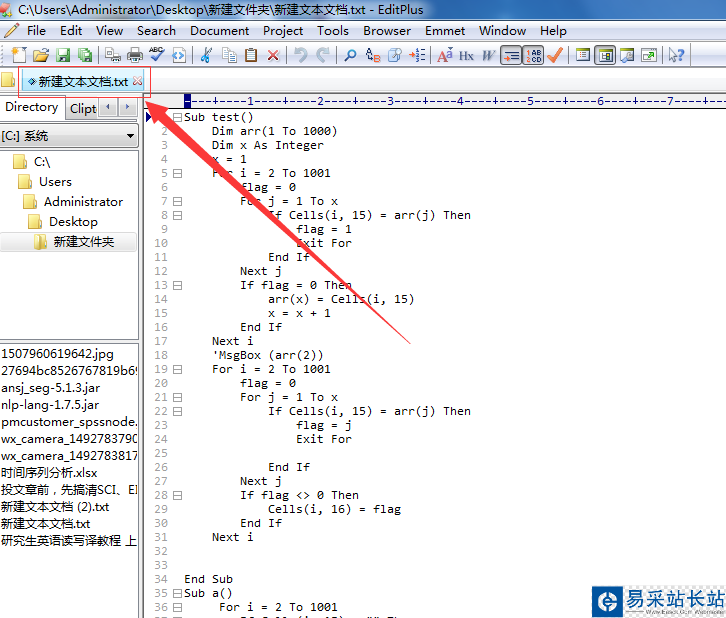Click the Open file folder icon
The width and height of the screenshot is (726, 618).
tap(41, 55)
